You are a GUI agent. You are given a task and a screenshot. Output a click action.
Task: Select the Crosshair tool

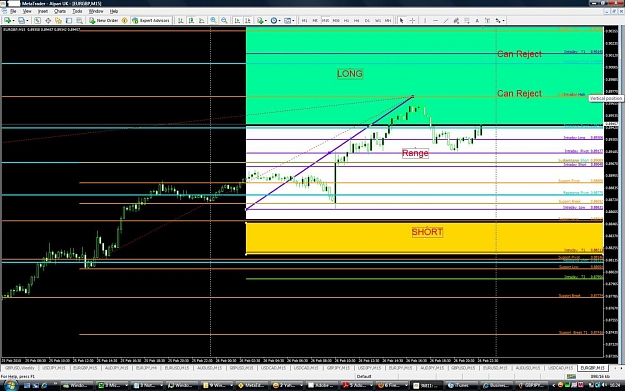point(412,20)
